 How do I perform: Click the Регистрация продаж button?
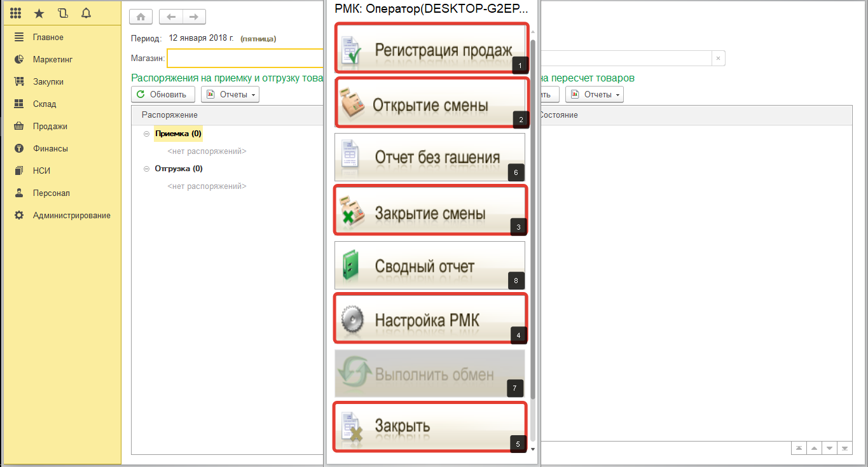431,49
